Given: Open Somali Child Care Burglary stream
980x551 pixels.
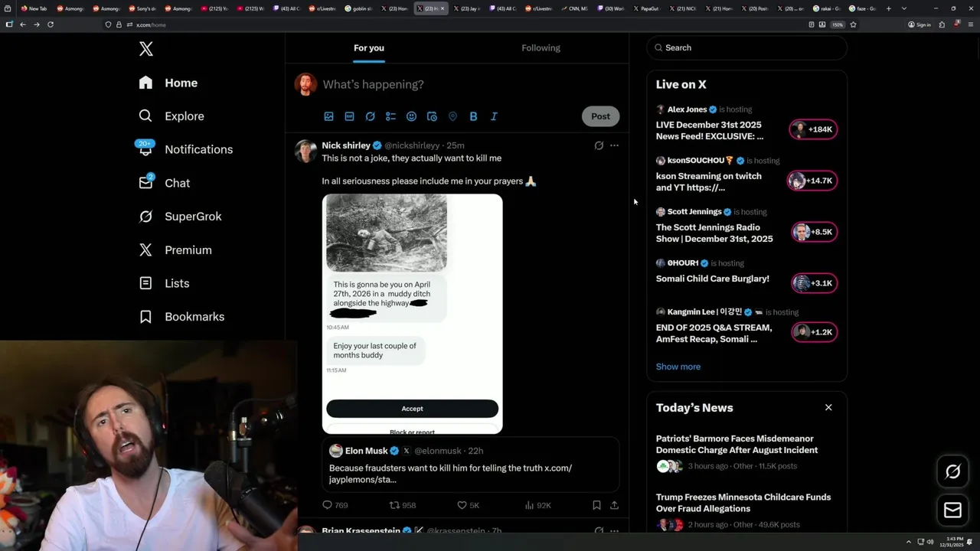Looking at the screenshot, I should pos(713,279).
